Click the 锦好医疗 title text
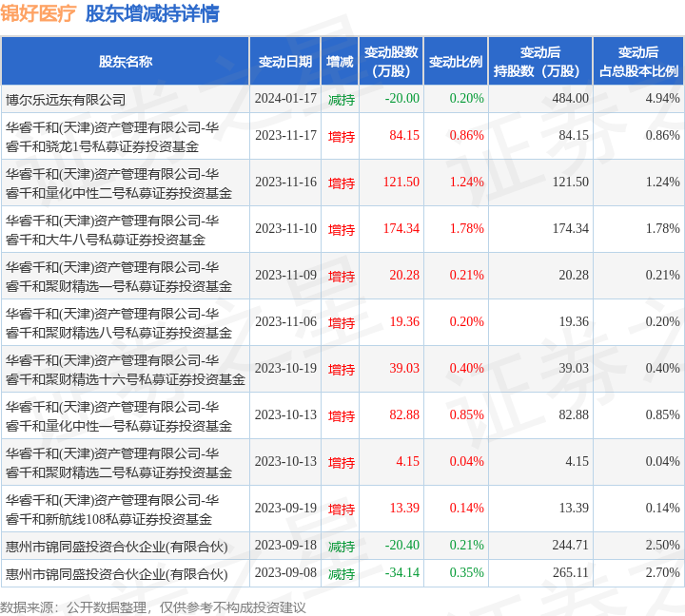The width and height of the screenshot is (685, 616). [x=38, y=13]
